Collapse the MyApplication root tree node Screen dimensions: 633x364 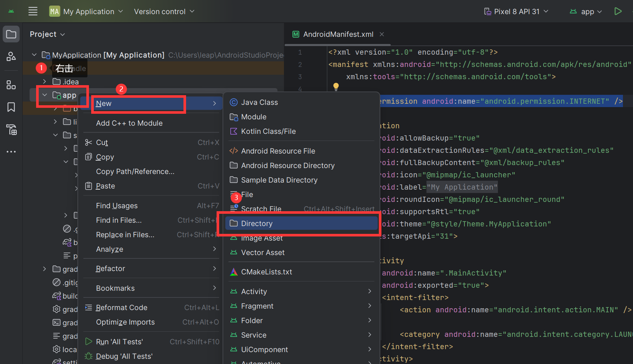tap(34, 55)
